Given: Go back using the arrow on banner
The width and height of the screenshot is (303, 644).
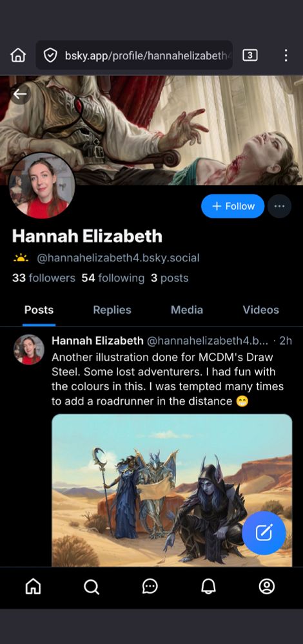Looking at the screenshot, I should click(x=20, y=95).
